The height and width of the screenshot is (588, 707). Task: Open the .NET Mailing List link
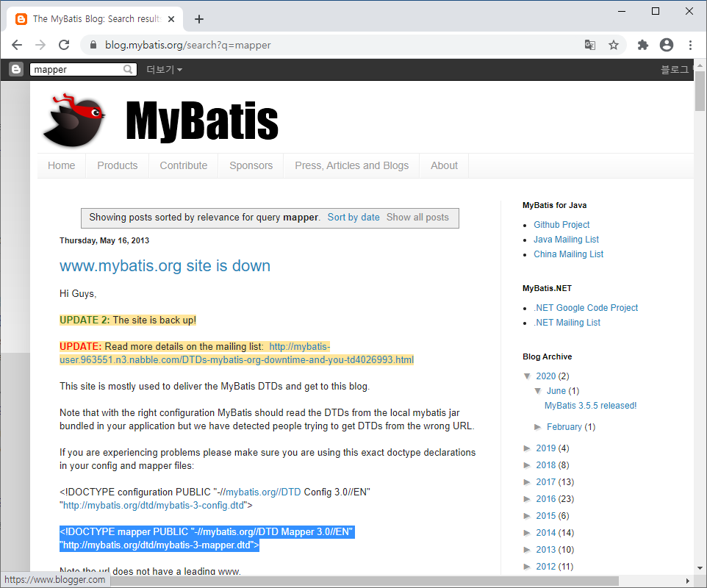point(567,323)
